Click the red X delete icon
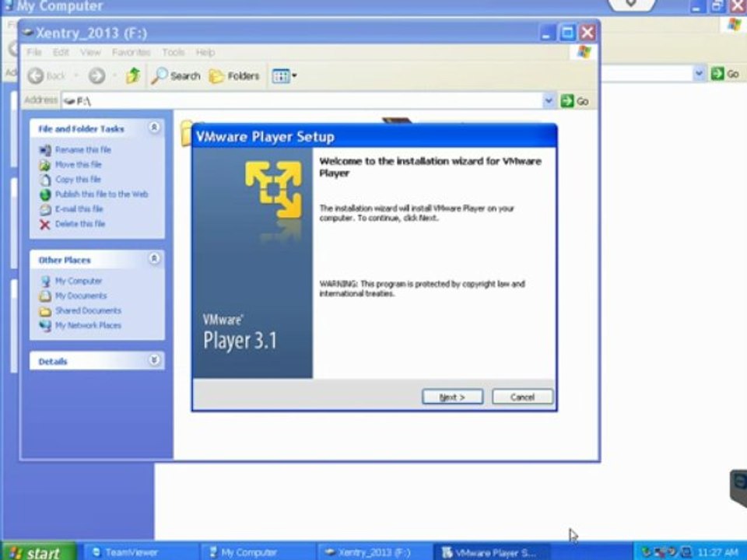 point(45,224)
